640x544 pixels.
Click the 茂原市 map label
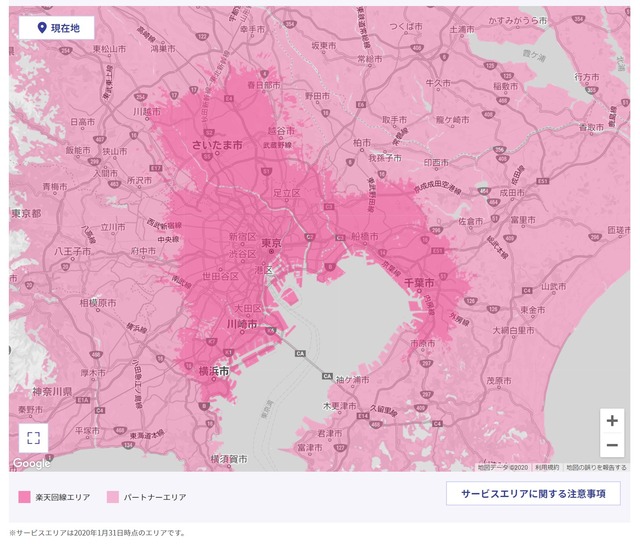coord(499,380)
